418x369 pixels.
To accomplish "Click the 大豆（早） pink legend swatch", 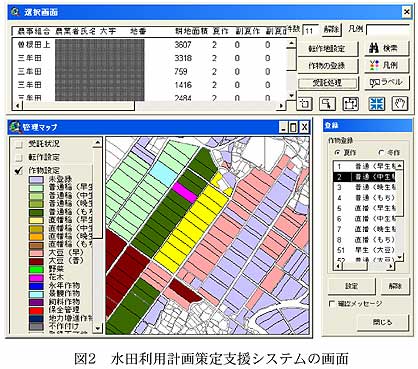I will [x=36, y=253].
